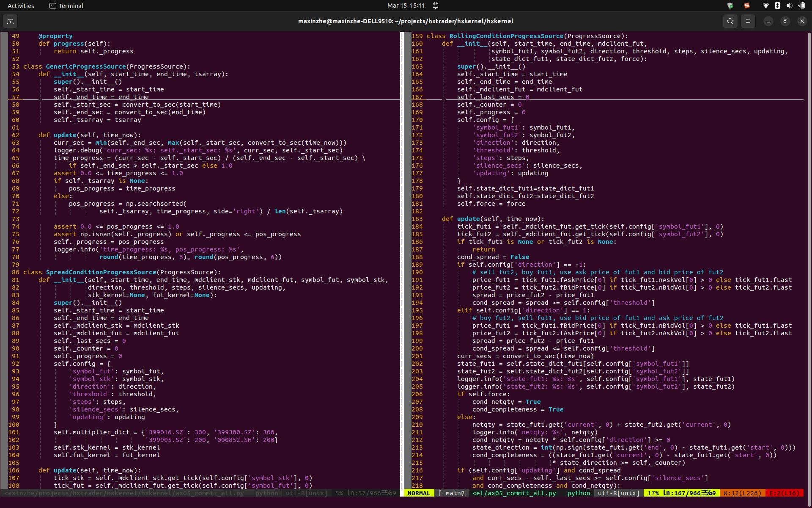
Task: Click the main git branch indicator
Action: [x=452, y=493]
